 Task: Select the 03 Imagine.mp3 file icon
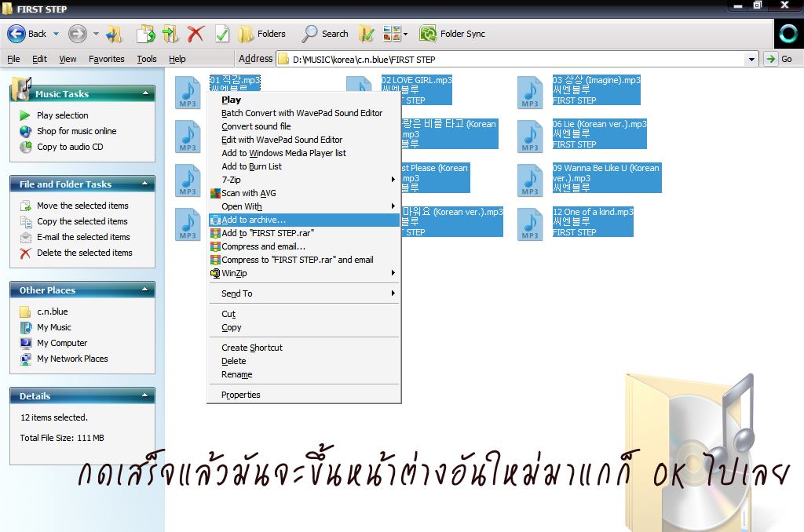(530, 93)
